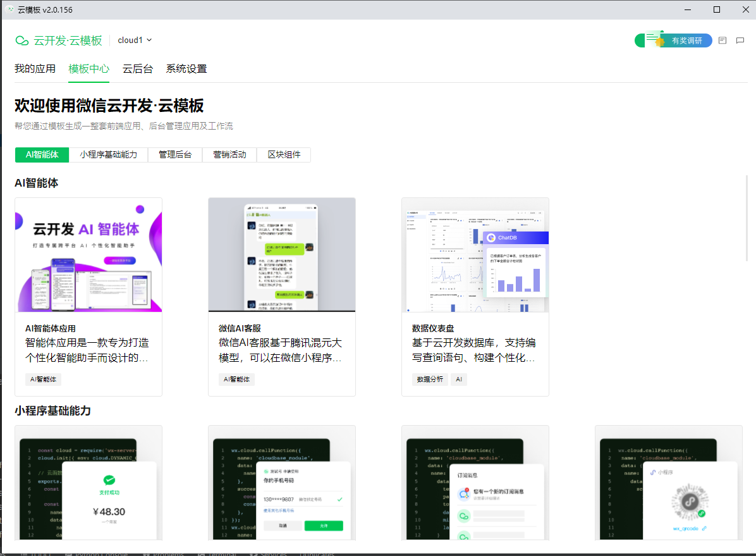Select the AI智能体 category filter

tap(42, 154)
